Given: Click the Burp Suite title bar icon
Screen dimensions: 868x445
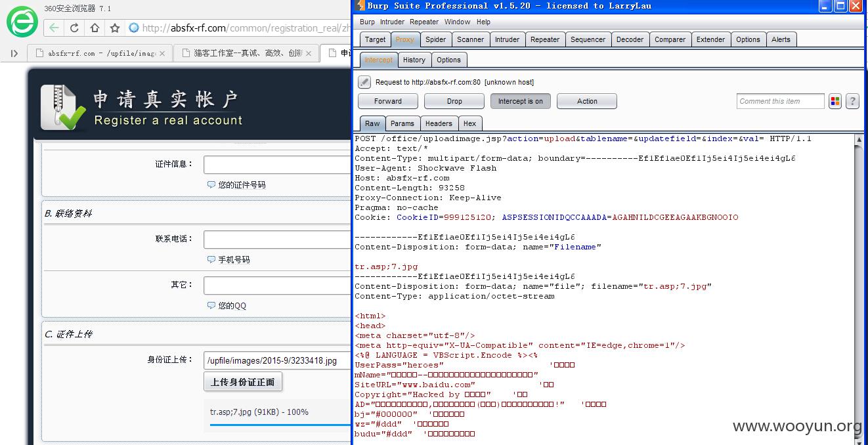Looking at the screenshot, I should (x=360, y=6).
